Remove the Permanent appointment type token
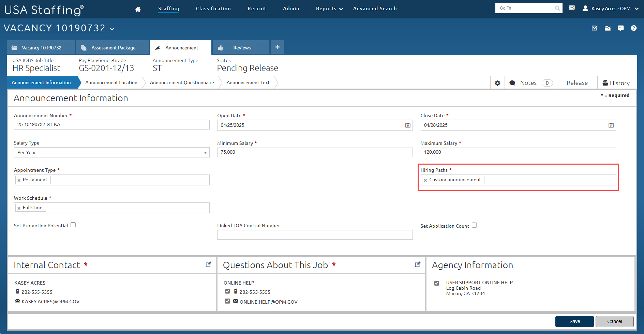The width and height of the screenshot is (644, 334). tap(19, 180)
